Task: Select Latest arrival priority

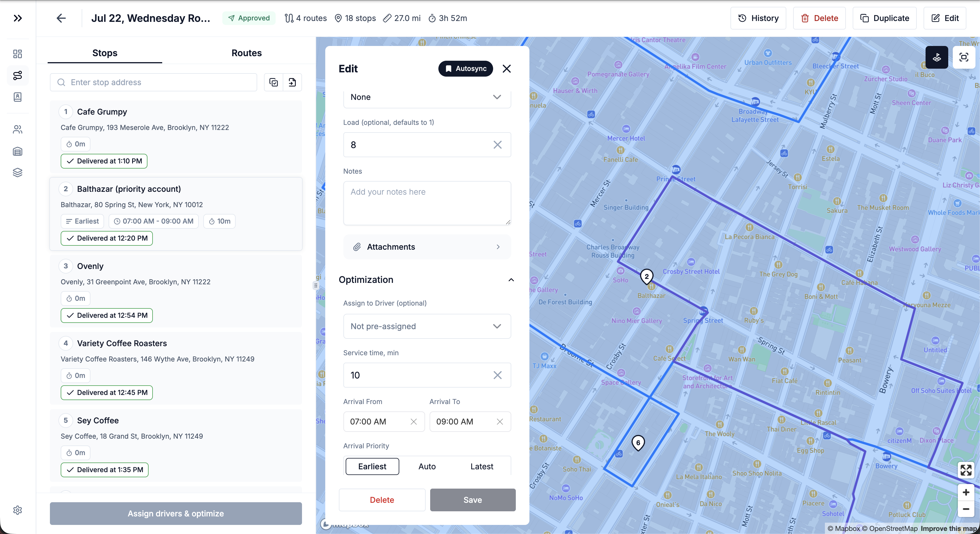Action: click(x=481, y=466)
